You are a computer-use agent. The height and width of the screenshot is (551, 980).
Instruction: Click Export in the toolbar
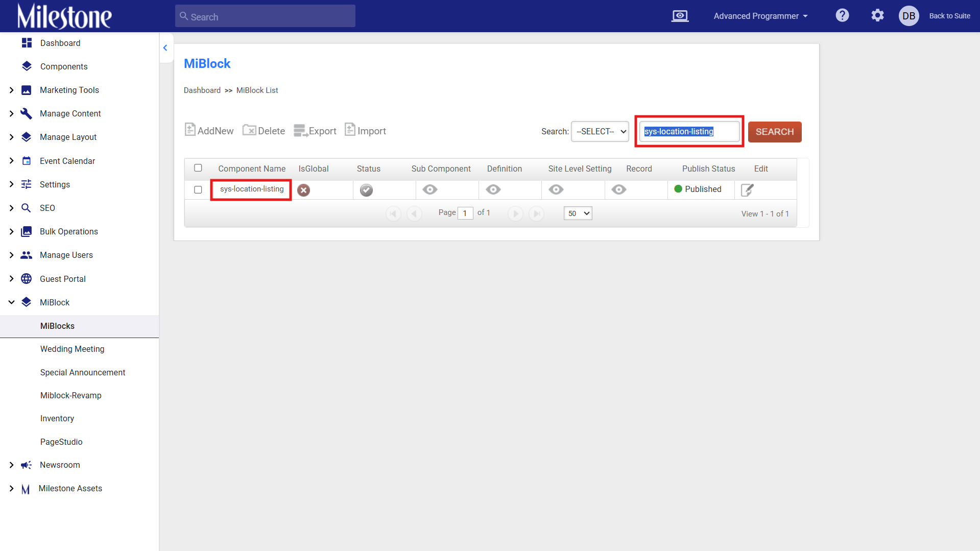315,131
